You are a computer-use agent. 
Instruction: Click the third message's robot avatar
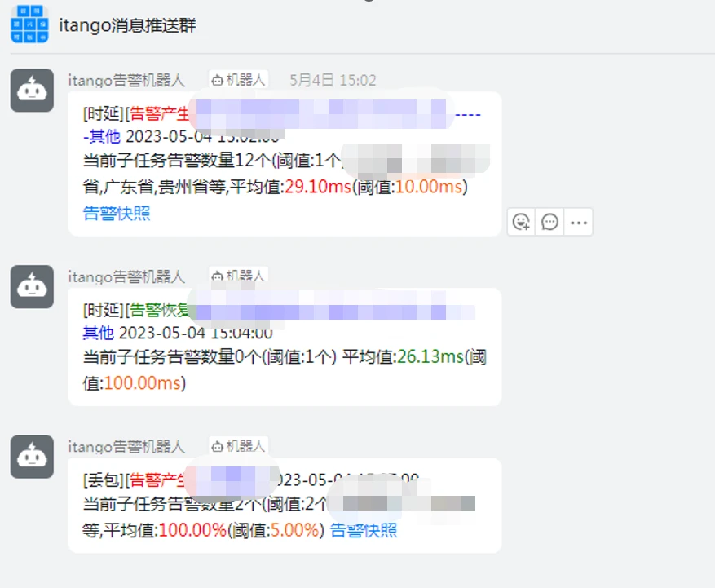coord(32,457)
